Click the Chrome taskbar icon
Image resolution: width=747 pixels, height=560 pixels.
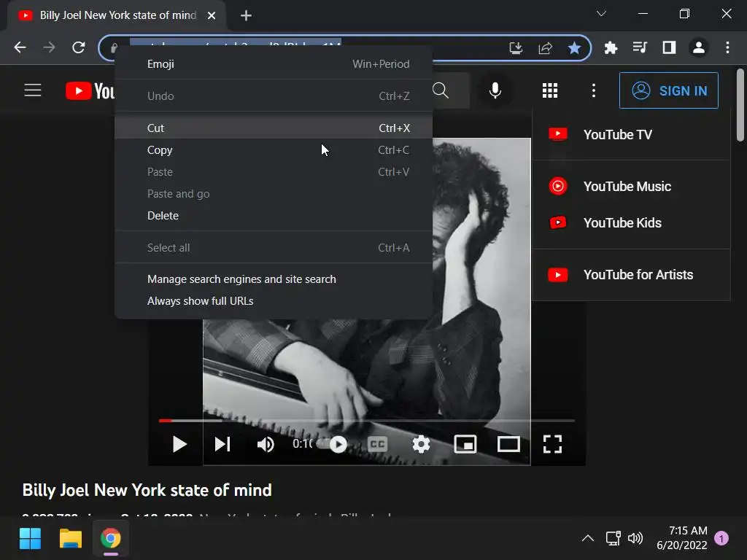pos(111,539)
